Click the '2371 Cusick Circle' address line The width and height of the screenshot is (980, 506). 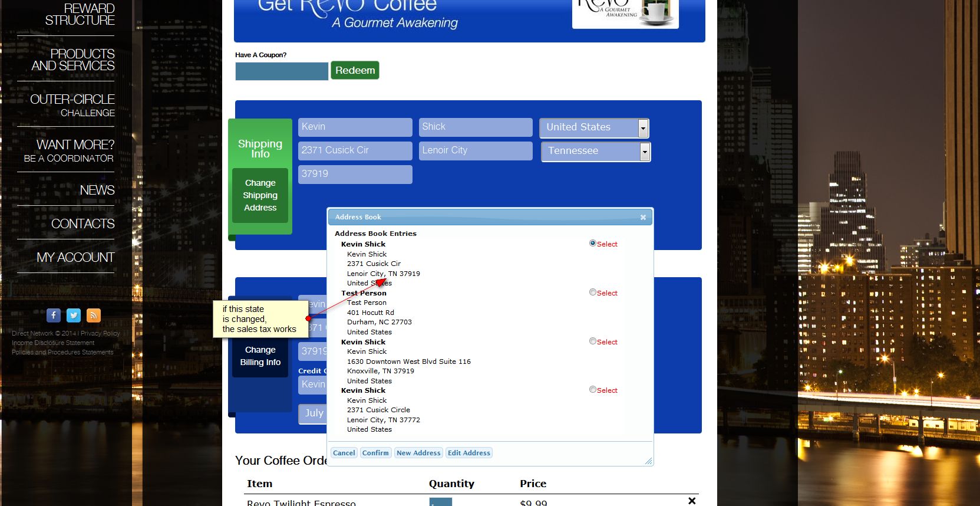coord(378,410)
